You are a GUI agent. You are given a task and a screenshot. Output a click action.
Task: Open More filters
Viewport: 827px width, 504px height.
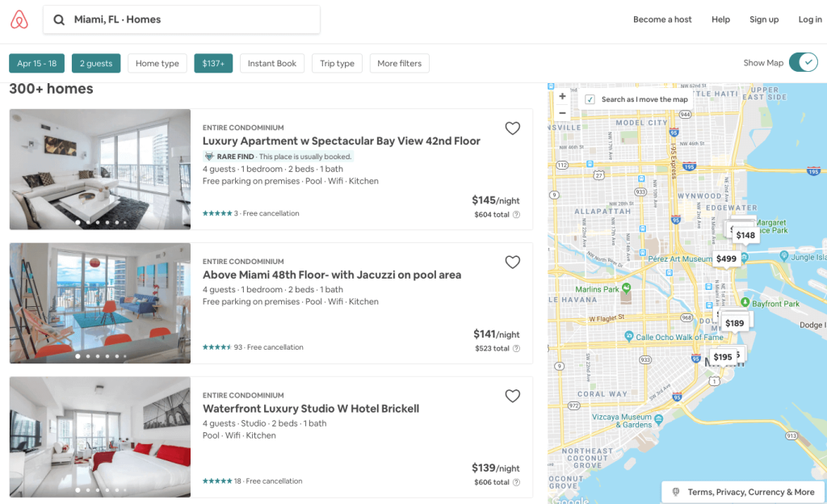tap(399, 63)
